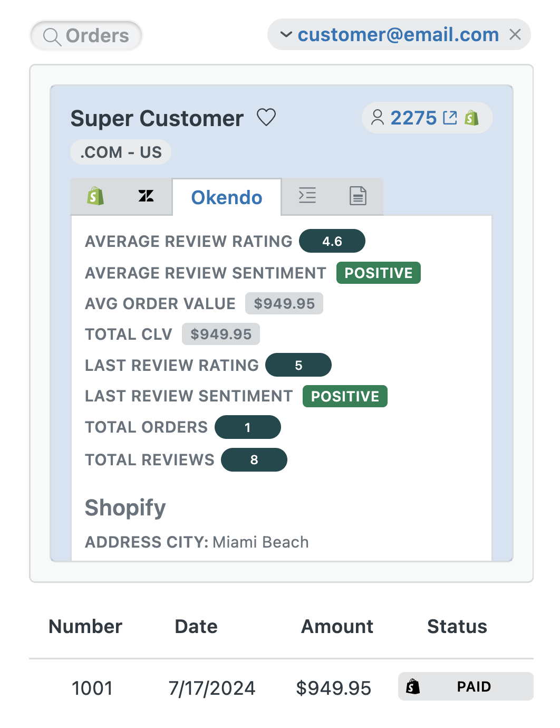Viewport: 560px width, 728px height.
Task: Click the magnifier icon in Orders search
Action: [52, 36]
